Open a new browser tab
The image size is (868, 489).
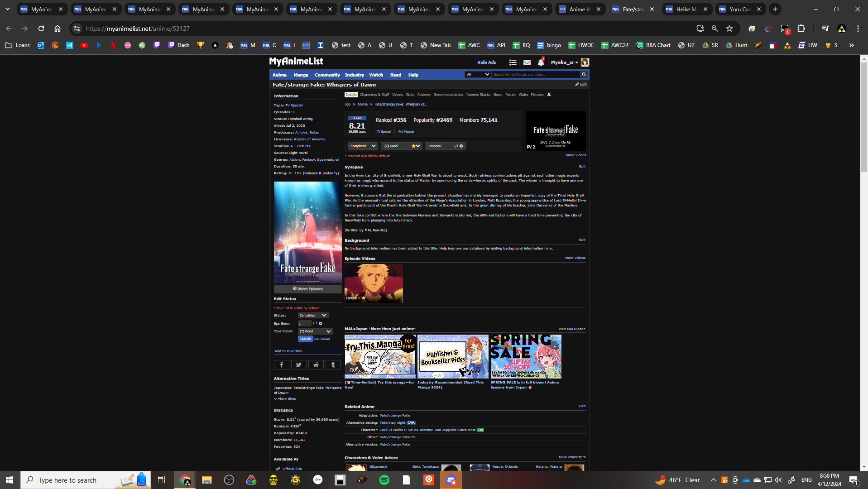click(x=775, y=9)
